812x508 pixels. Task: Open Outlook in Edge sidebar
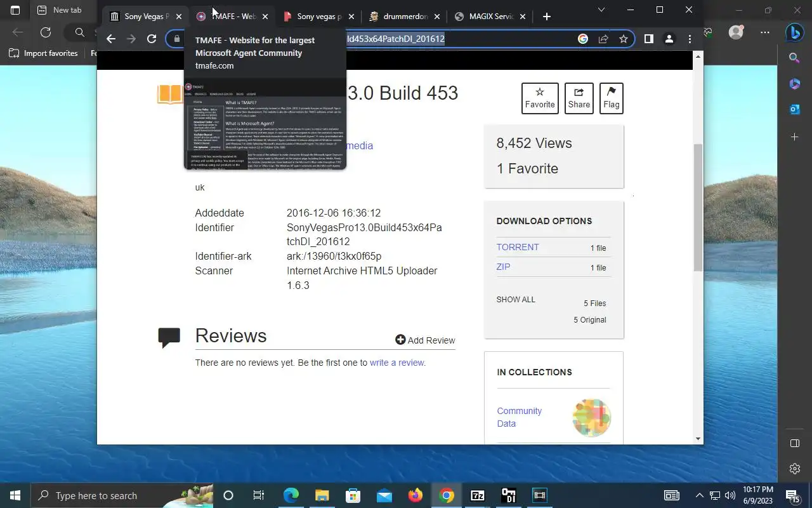pos(795,109)
